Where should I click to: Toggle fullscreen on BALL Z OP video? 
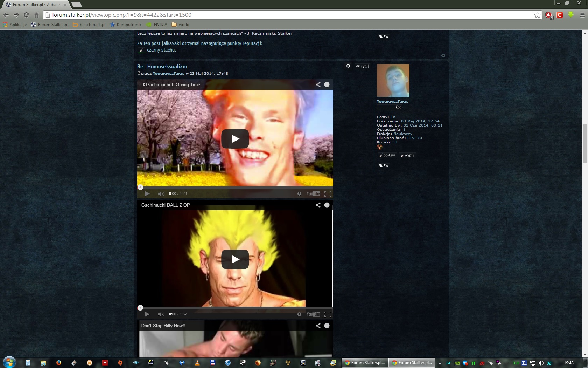[328, 314]
